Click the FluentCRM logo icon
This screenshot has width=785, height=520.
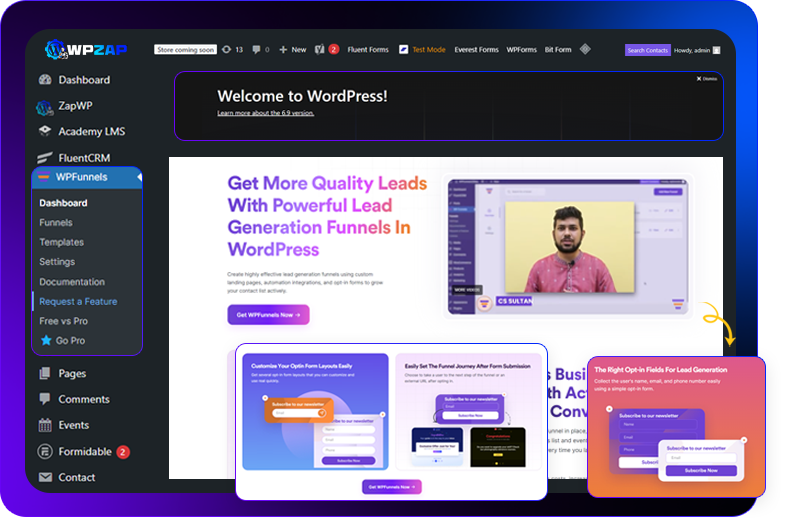click(x=45, y=157)
